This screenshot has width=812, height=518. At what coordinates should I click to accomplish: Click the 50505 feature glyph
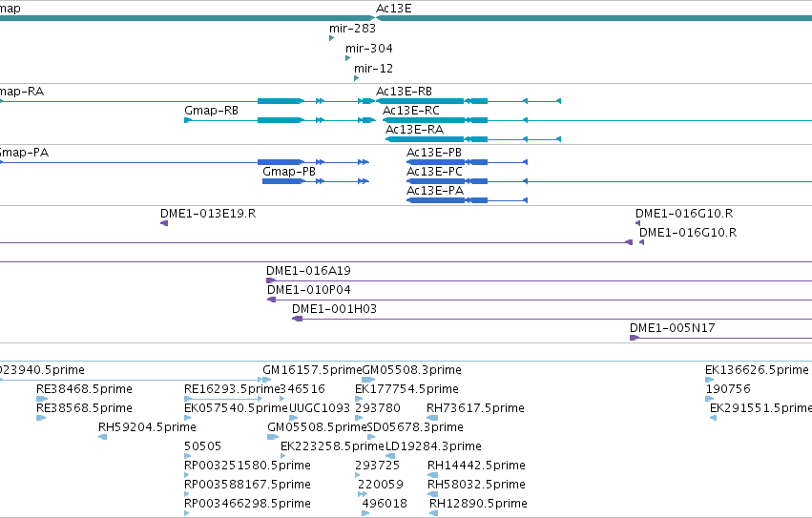coord(187,456)
